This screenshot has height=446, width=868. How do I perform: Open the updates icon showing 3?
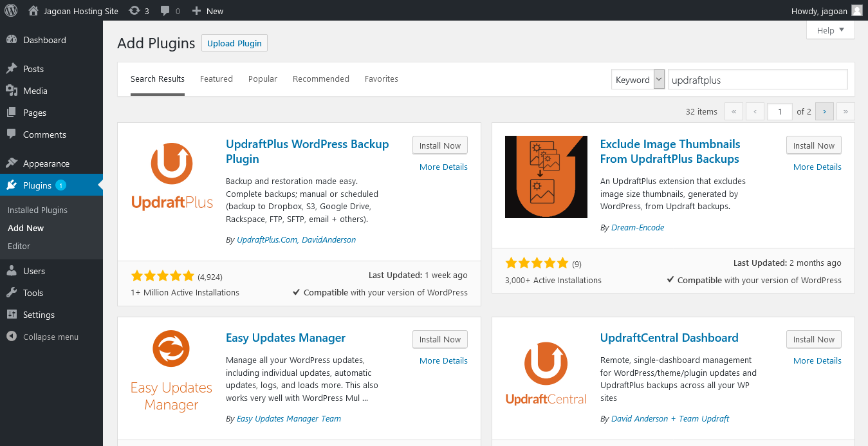[134, 10]
